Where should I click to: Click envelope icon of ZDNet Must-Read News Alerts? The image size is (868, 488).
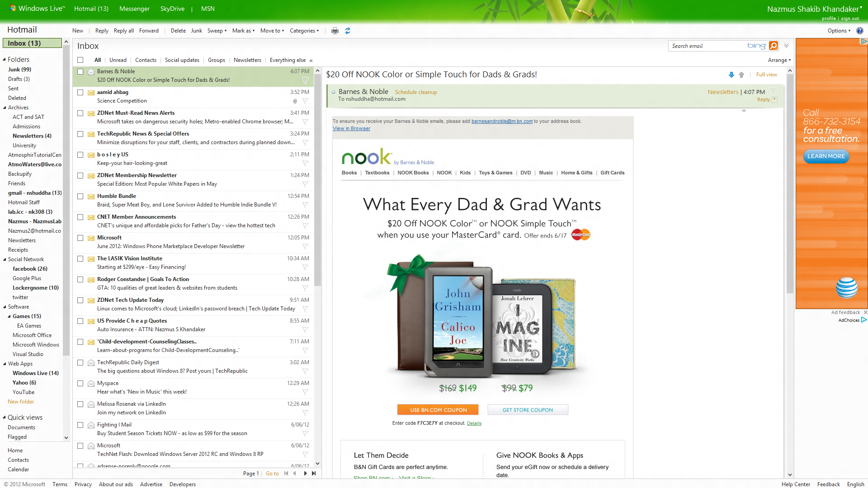[91, 113]
